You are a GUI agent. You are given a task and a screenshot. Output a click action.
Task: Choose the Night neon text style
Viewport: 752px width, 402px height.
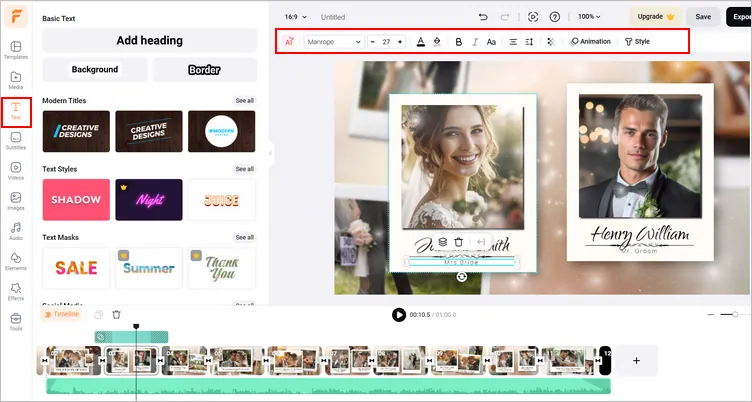(x=149, y=200)
